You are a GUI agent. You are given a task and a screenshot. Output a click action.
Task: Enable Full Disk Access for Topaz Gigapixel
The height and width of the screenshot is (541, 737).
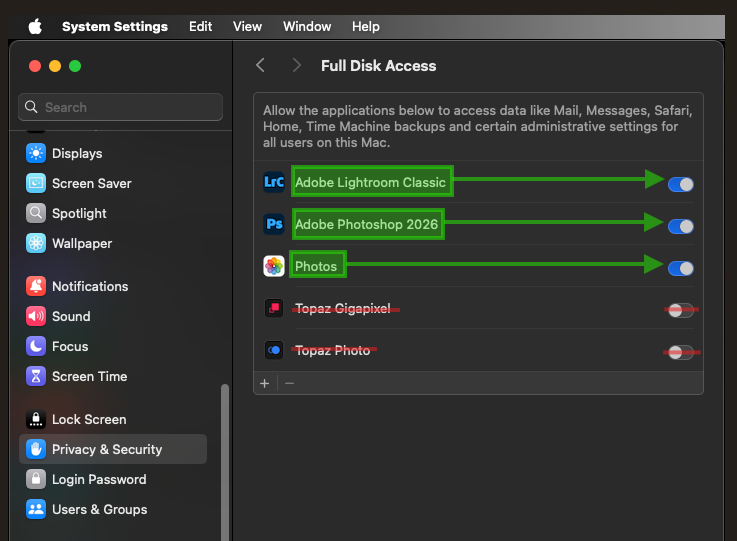681,310
